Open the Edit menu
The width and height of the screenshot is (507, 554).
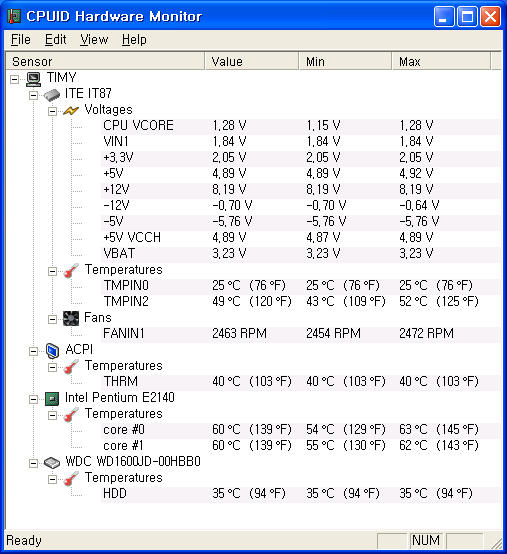[55, 40]
